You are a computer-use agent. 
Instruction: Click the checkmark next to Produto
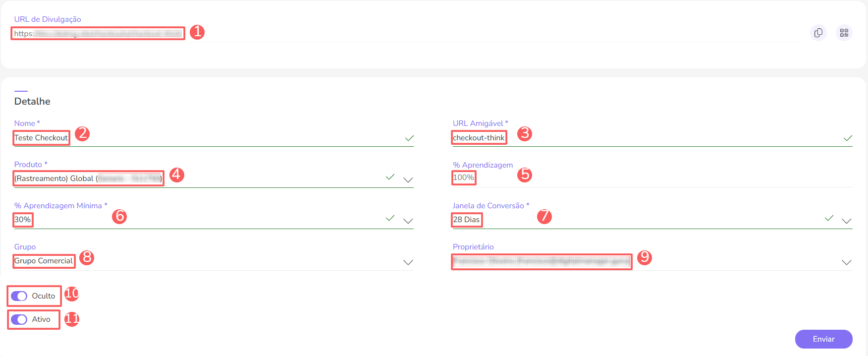pyautogui.click(x=390, y=177)
